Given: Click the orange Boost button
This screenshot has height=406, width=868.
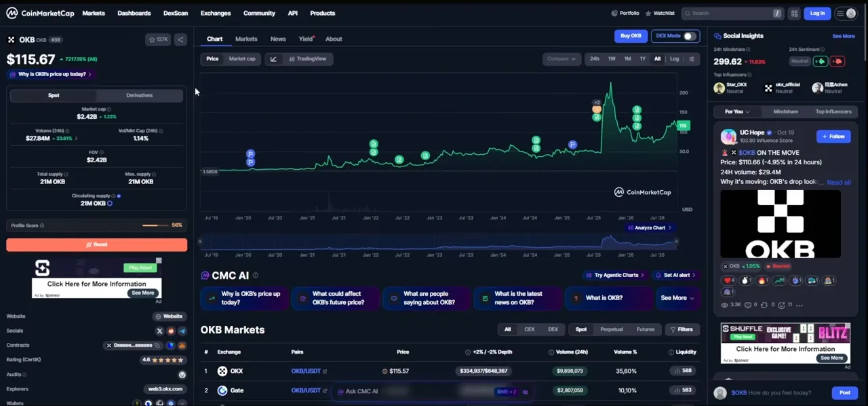Looking at the screenshot, I should point(97,244).
